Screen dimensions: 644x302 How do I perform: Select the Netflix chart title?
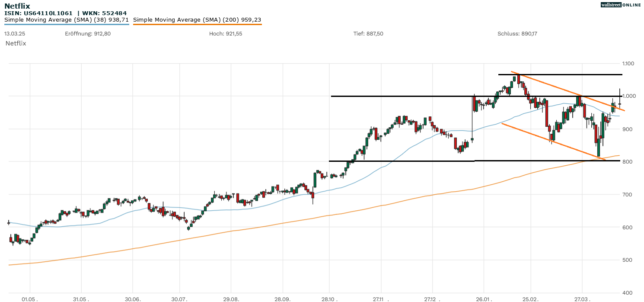tap(17, 6)
